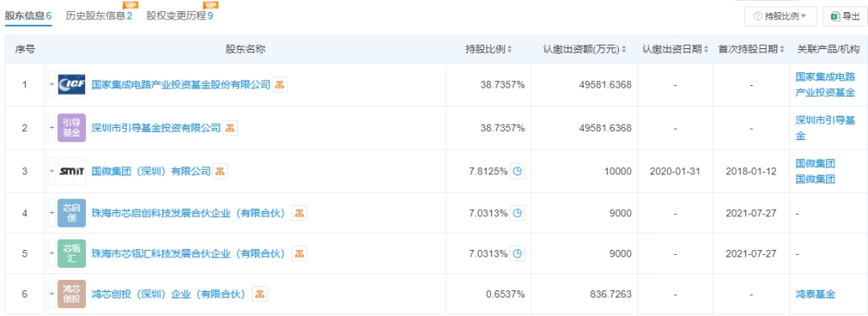The image size is (868, 316).
Task: Open equity structure icon beside 深圳市引导基金投资有限公司
Action: pos(231,128)
